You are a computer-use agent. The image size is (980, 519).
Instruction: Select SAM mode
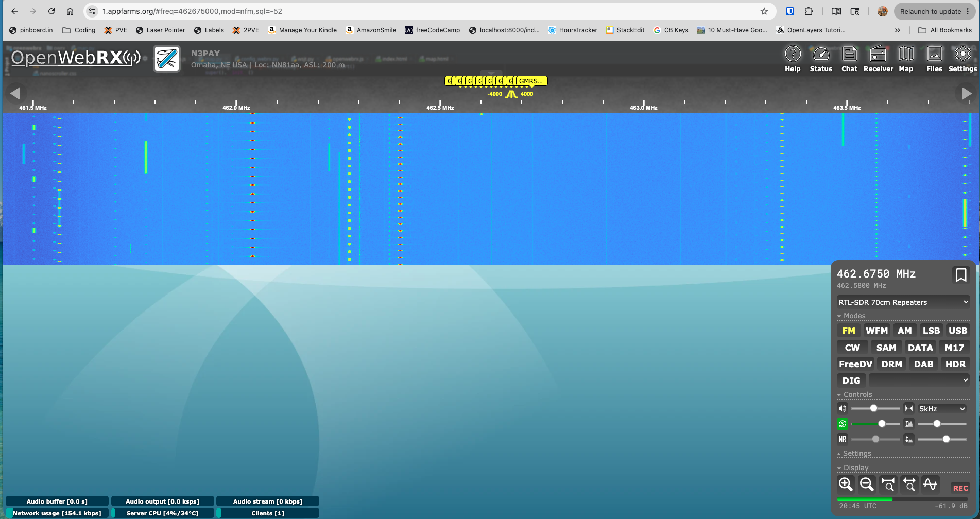(886, 348)
